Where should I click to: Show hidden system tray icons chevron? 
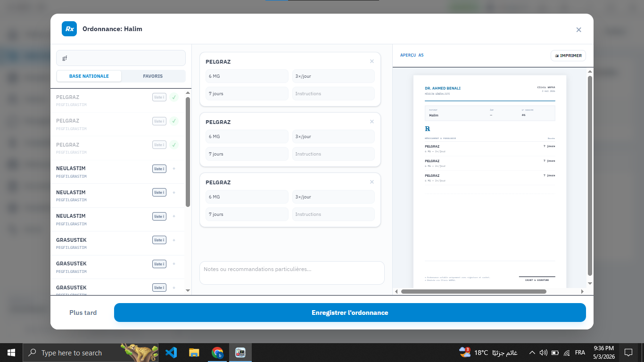click(x=532, y=353)
